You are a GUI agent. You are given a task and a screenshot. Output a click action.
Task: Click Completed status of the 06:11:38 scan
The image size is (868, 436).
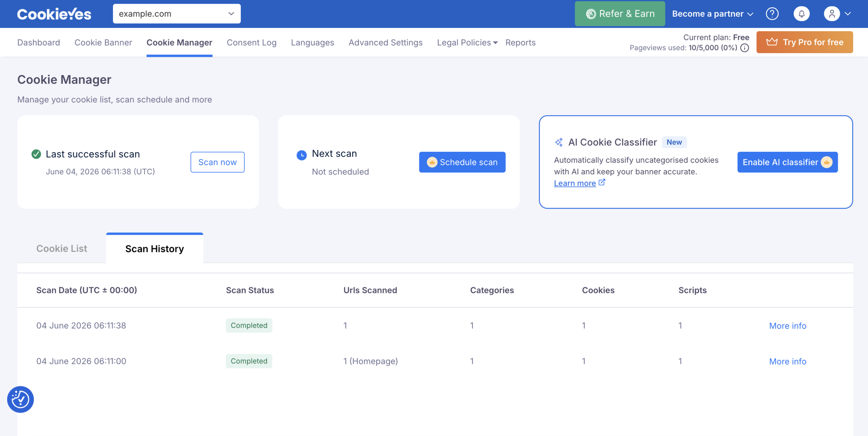click(249, 326)
